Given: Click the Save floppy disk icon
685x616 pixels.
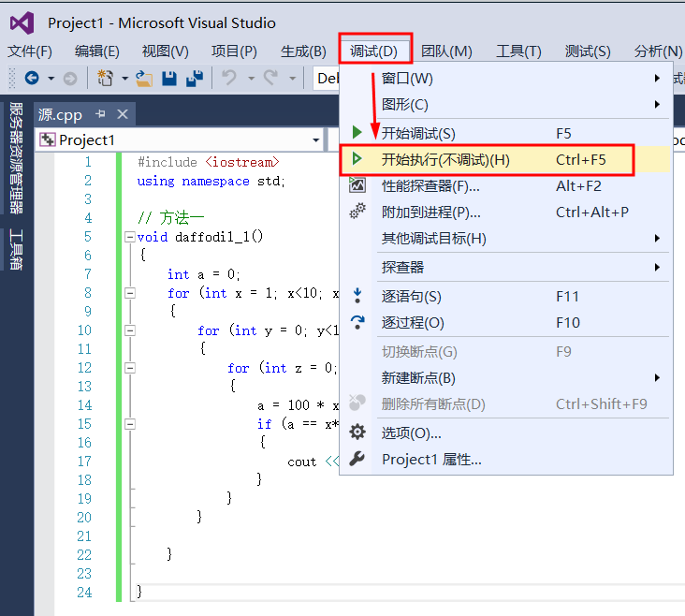Looking at the screenshot, I should point(169,79).
